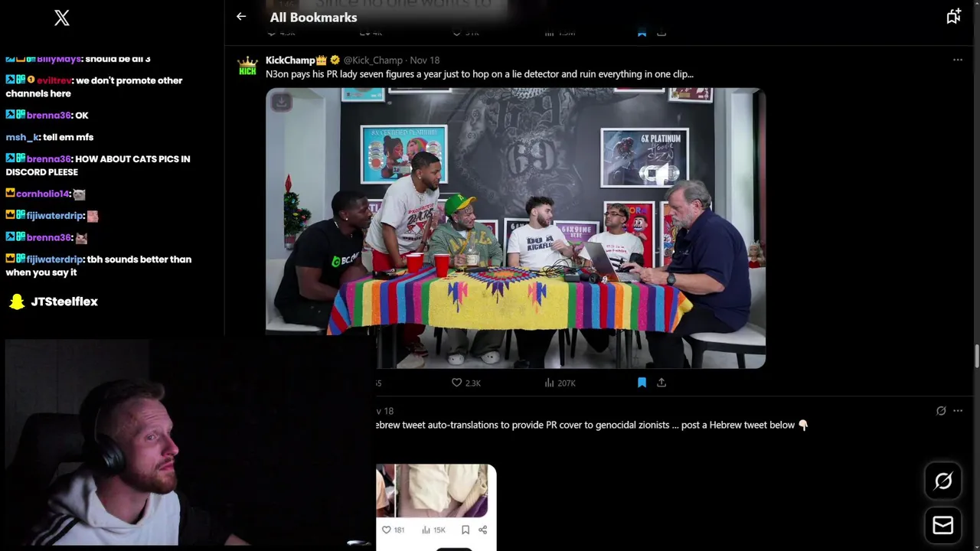View analytics showing 207K views
The image size is (980, 551).
(560, 383)
